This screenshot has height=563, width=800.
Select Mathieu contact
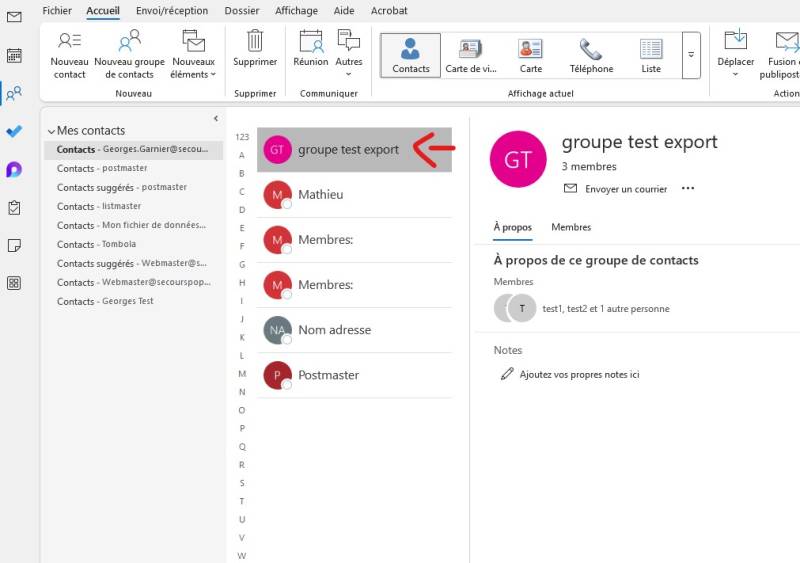(354, 195)
